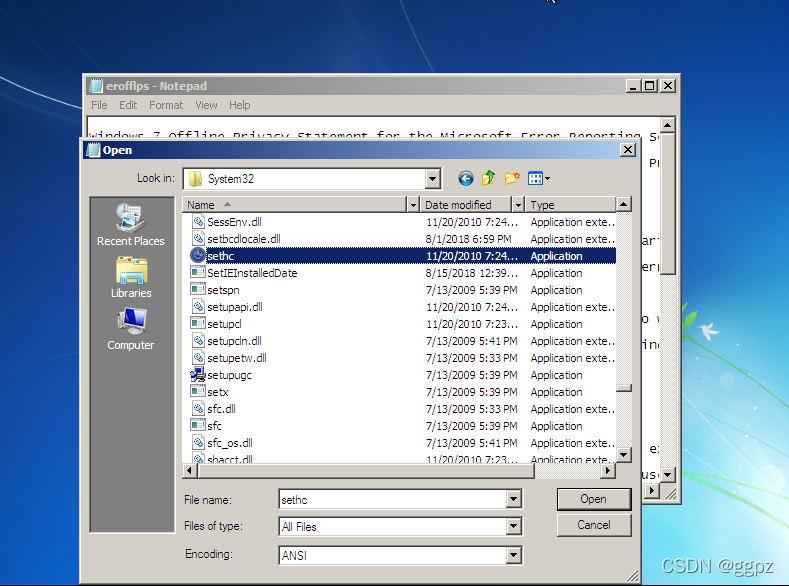Select the sethc file icon

pyautogui.click(x=198, y=256)
